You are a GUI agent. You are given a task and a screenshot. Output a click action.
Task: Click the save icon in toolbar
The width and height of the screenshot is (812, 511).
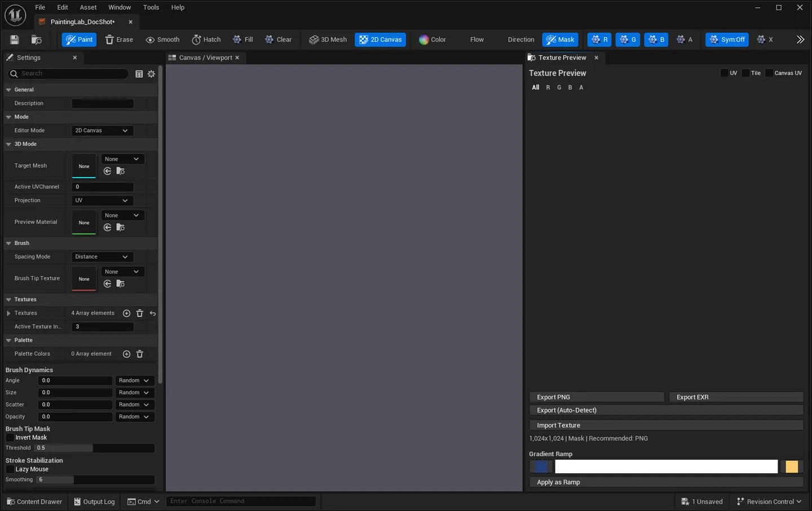click(x=15, y=39)
